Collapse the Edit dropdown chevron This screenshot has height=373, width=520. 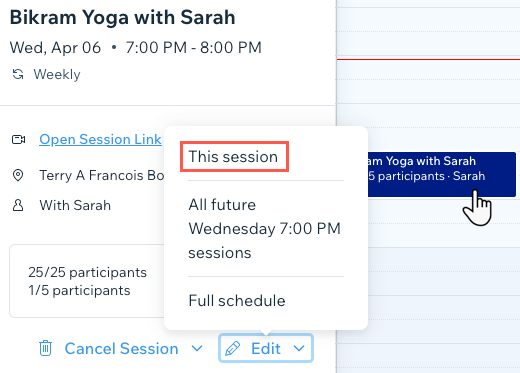(x=299, y=349)
